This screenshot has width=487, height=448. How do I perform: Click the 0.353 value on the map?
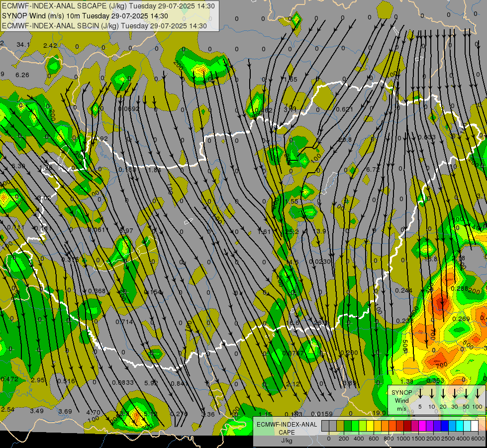(x=435, y=380)
